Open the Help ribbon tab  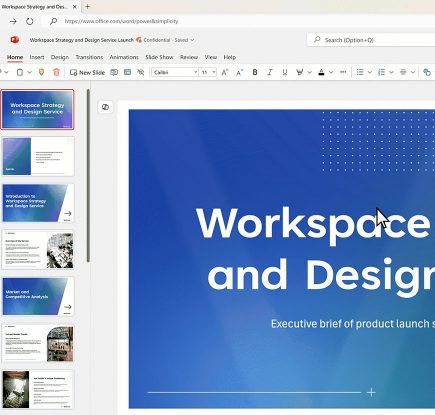point(230,57)
